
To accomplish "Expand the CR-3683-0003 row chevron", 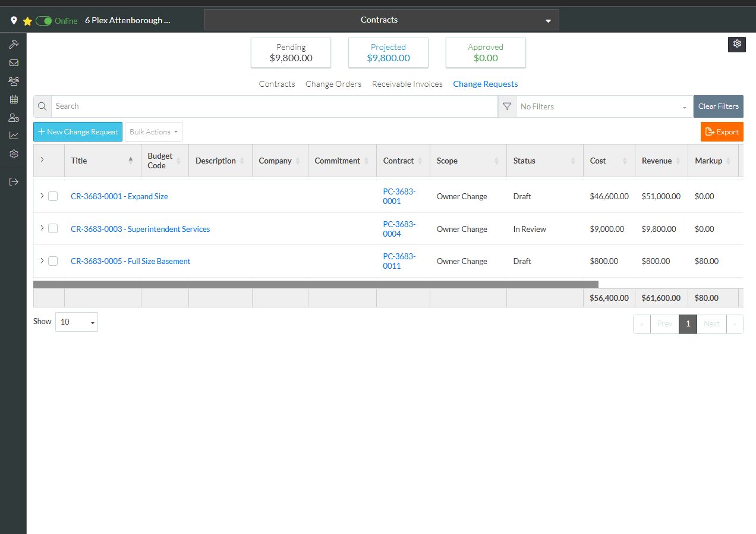I will (x=42, y=228).
